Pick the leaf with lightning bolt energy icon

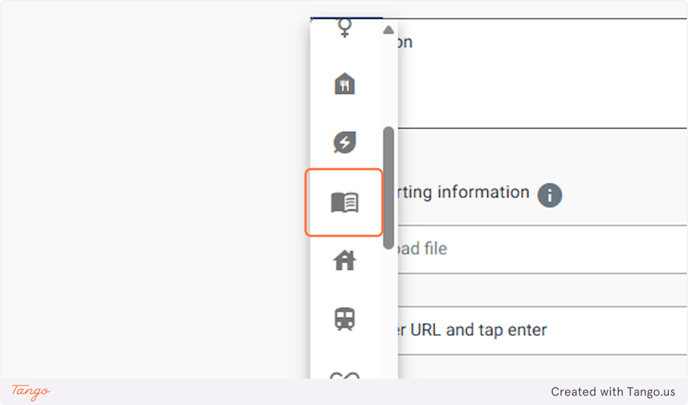[x=344, y=142]
